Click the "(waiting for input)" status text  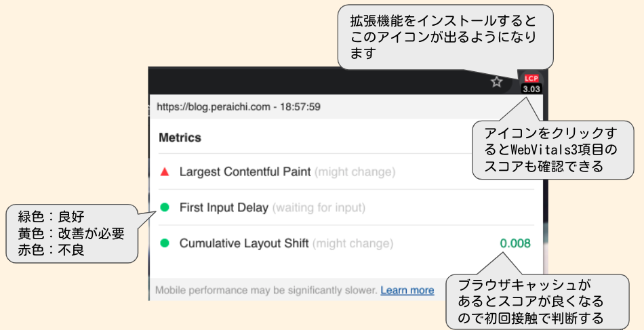(319, 207)
